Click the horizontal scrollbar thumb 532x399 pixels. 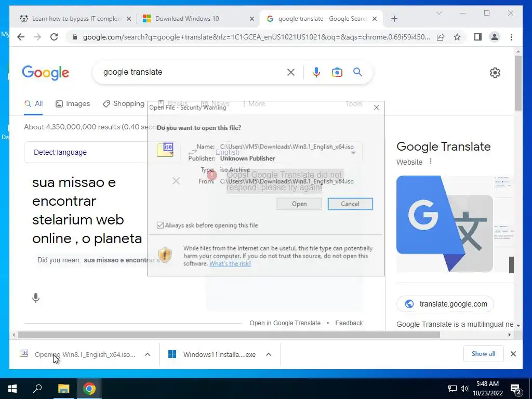point(229,335)
